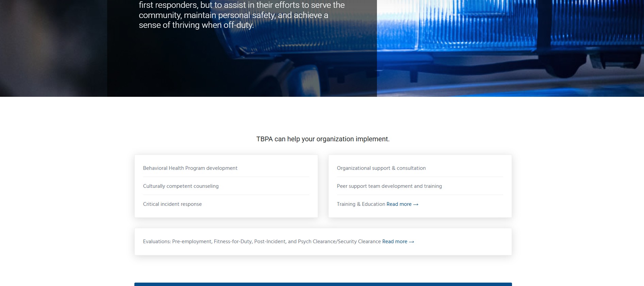The image size is (644, 286).
Task: Click the 'Fitness-for-Duty' text in Evaluations card
Action: (x=233, y=242)
